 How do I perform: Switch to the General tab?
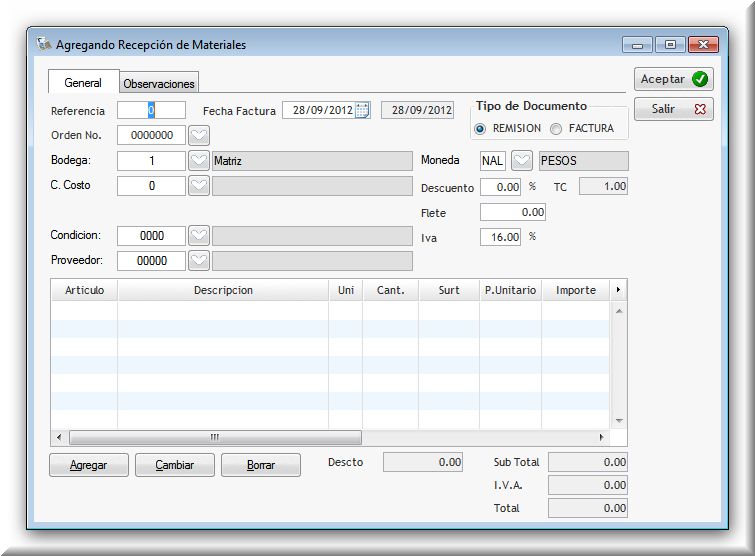83,82
